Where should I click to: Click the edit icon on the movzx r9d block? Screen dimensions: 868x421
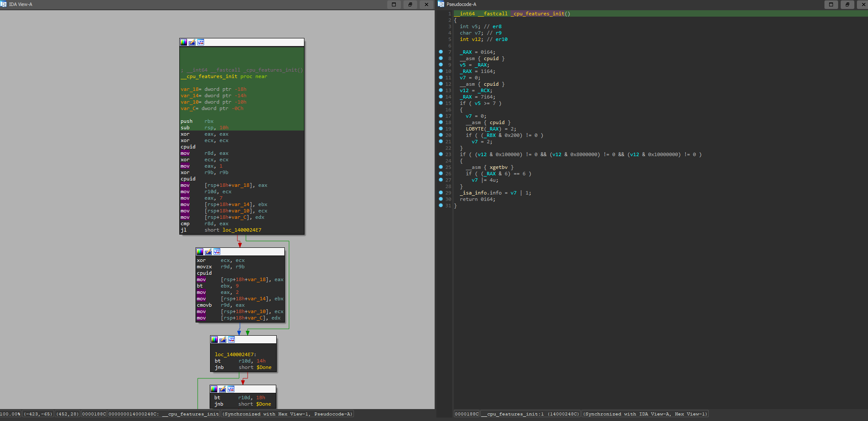pyautogui.click(x=208, y=252)
